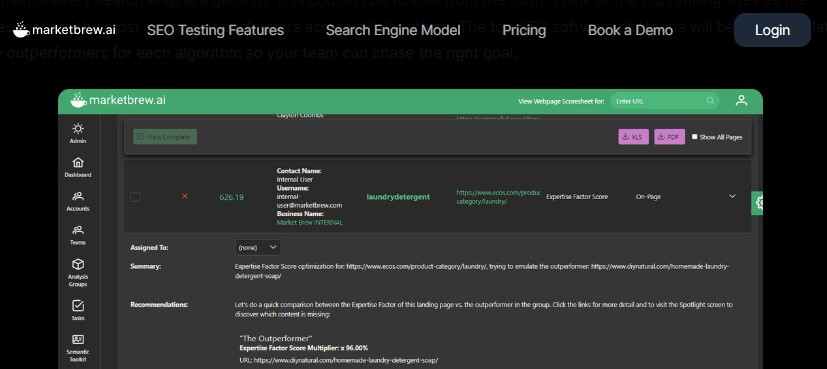The image size is (827, 369).
Task: Export tasks as XLS
Action: 633,137
